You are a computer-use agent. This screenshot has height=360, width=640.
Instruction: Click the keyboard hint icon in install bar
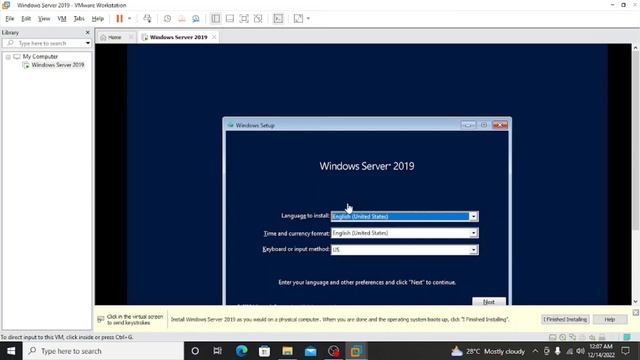tap(101, 319)
